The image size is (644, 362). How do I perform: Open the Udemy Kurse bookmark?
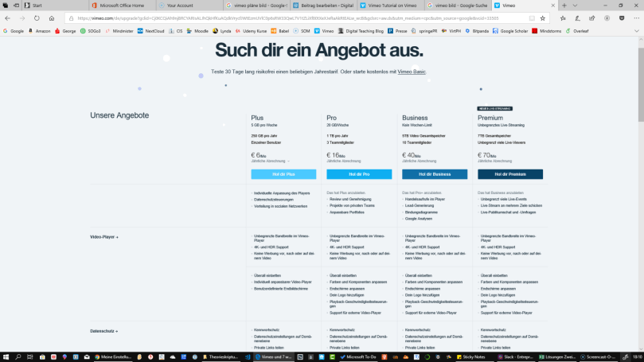click(251, 31)
